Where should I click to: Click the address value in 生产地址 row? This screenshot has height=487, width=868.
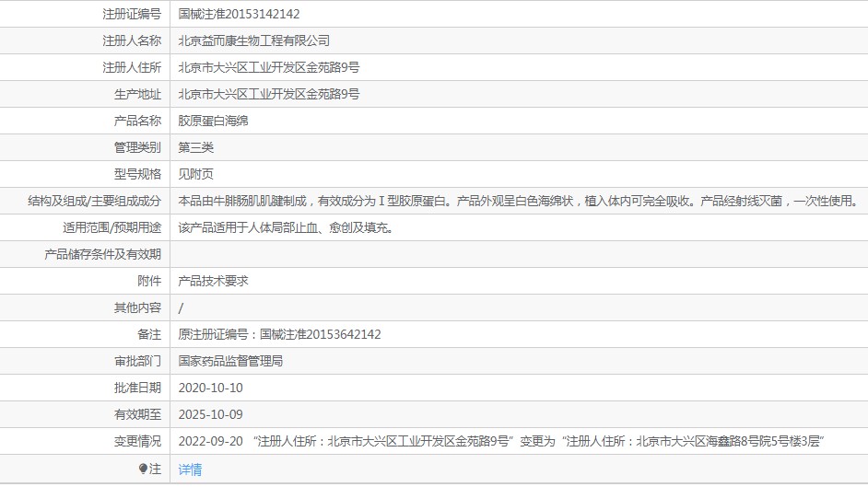[x=269, y=94]
